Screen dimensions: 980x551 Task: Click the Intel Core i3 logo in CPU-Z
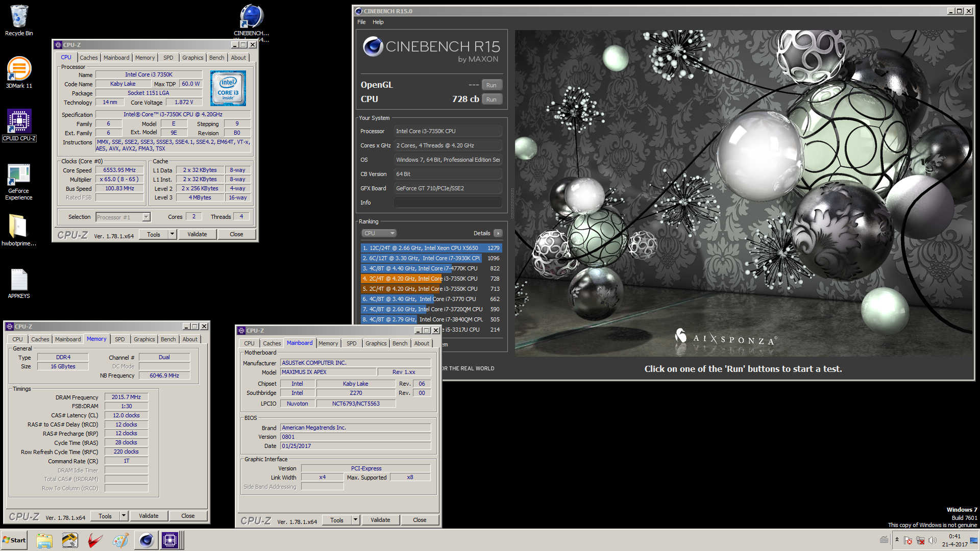click(228, 88)
